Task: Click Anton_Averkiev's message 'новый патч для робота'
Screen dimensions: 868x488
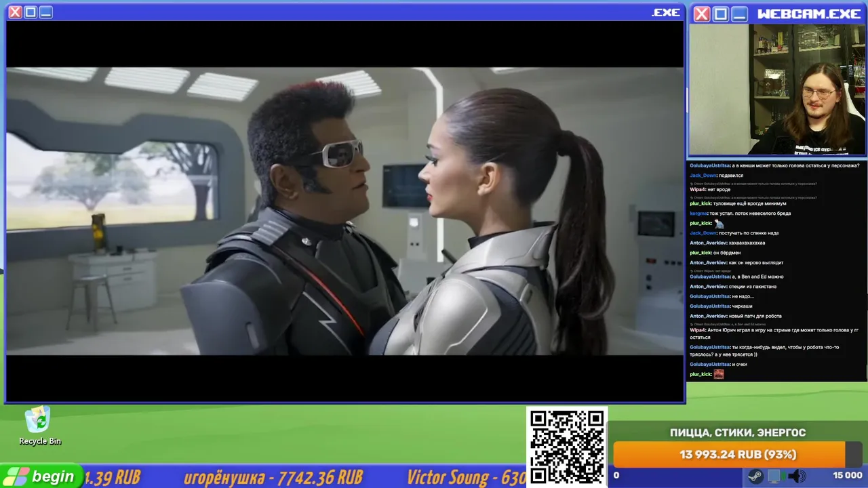Action: pos(736,316)
